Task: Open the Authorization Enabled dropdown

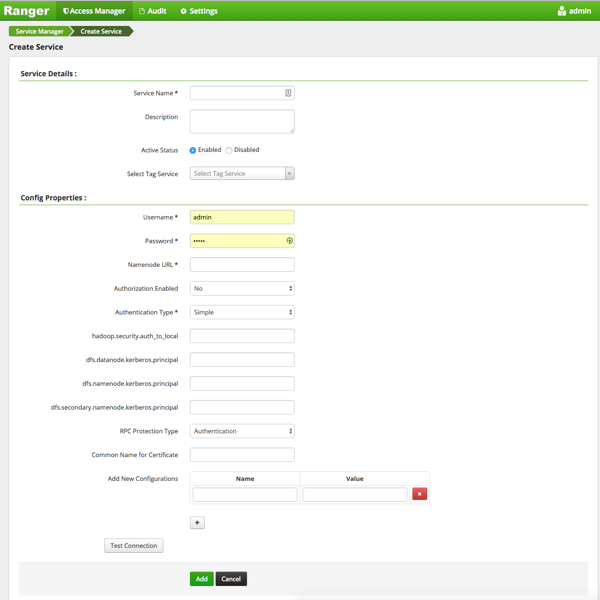Action: coord(242,289)
